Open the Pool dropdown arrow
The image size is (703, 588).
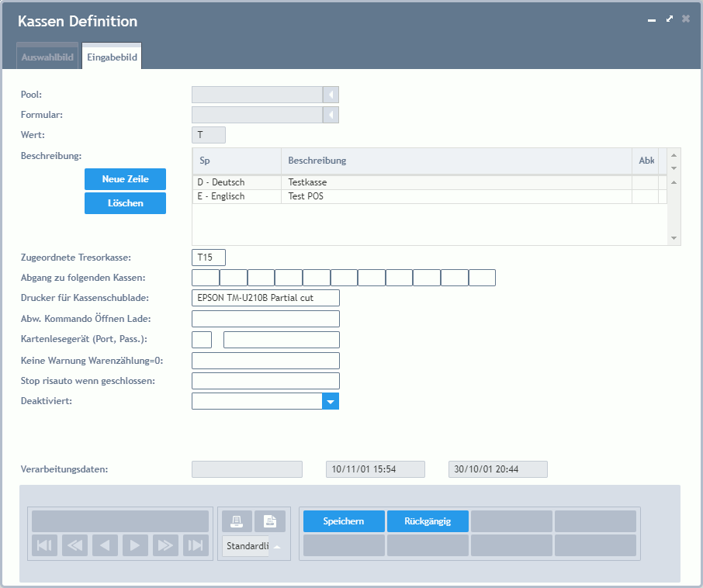pyautogui.click(x=331, y=95)
